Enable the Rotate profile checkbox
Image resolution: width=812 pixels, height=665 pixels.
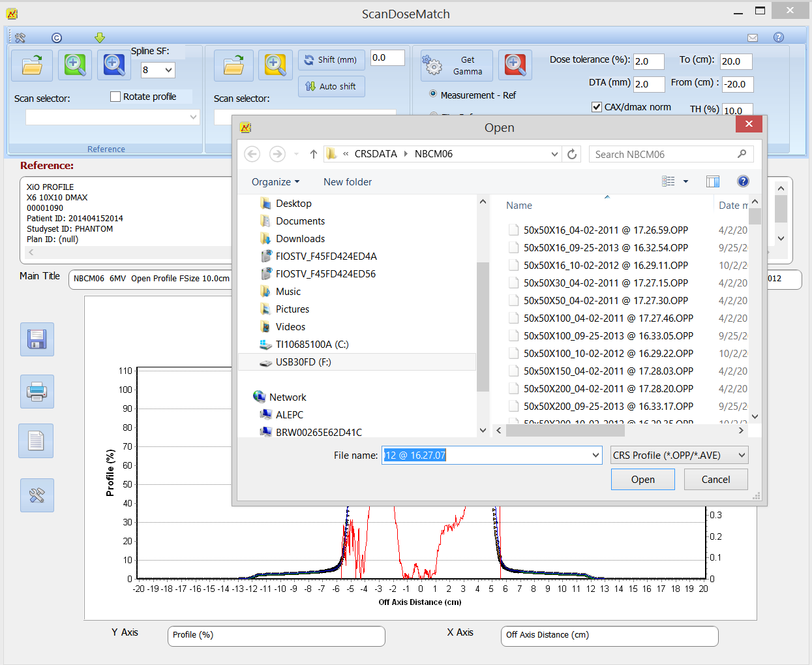pyautogui.click(x=115, y=97)
